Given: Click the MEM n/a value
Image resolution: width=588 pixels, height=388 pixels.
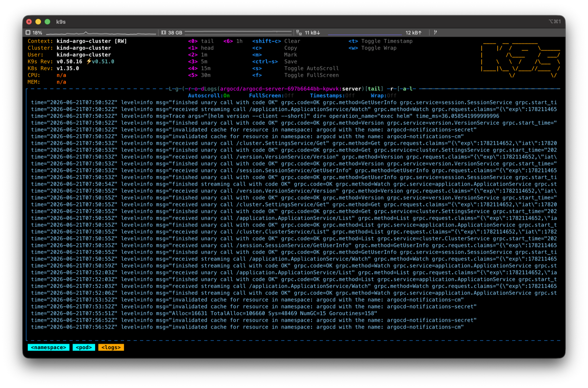Looking at the screenshot, I should (61, 82).
